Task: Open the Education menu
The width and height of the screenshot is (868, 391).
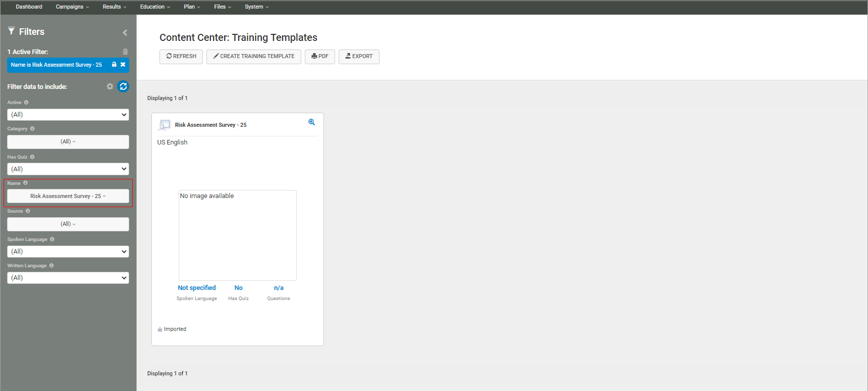Action: tap(155, 7)
